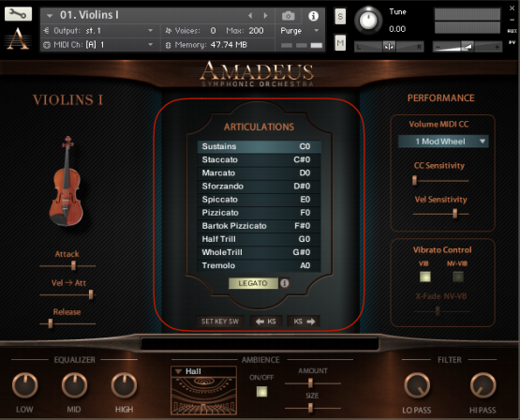Viewport: 520px width, 420px height.
Task: Click the LO PASS filter knob
Action: 417,385
